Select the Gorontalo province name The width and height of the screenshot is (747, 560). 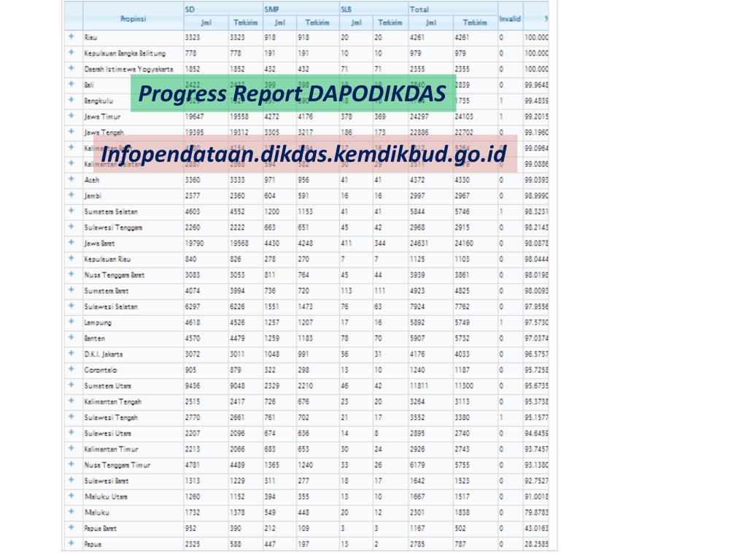(x=101, y=370)
